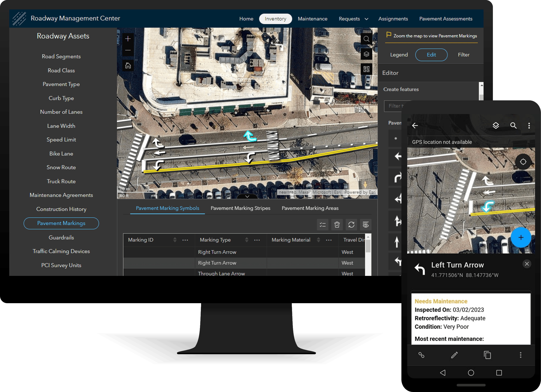541x392 pixels.
Task: Click the Edit button in the side panel
Action: pyautogui.click(x=431, y=55)
